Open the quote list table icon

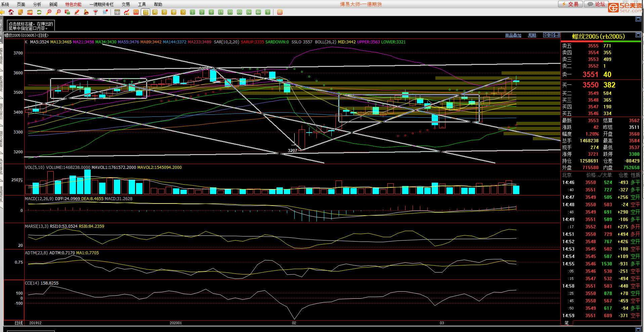coord(117,12)
